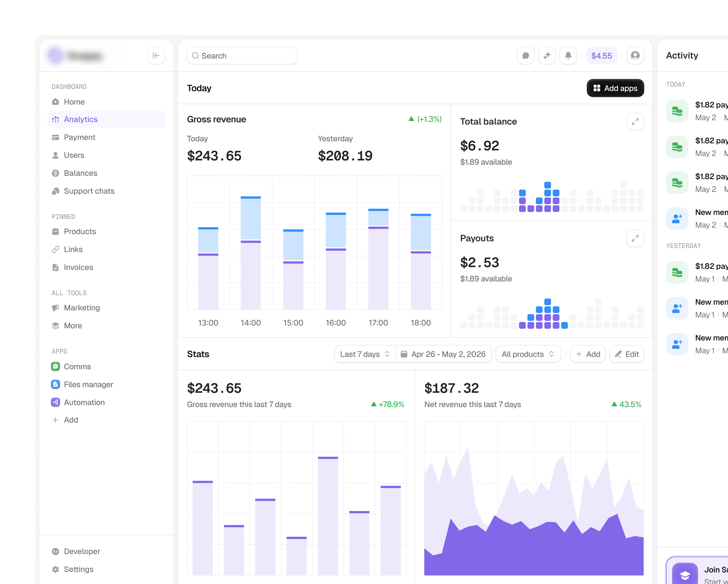The image size is (728, 584).
Task: Collapse the sidebar with the arrow icon
Action: point(156,55)
